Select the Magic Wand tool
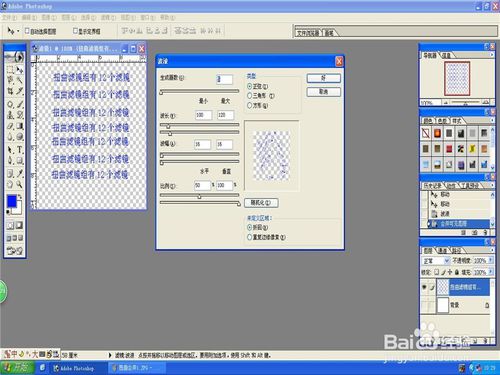The height and width of the screenshot is (375, 500). pos(20,80)
